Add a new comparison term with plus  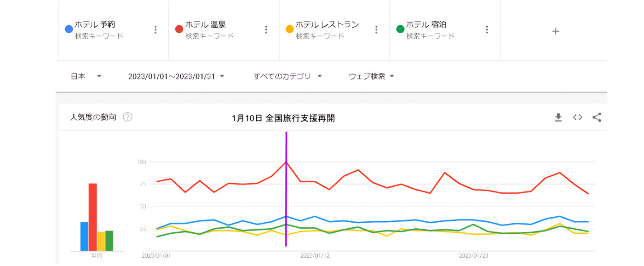click(x=556, y=31)
